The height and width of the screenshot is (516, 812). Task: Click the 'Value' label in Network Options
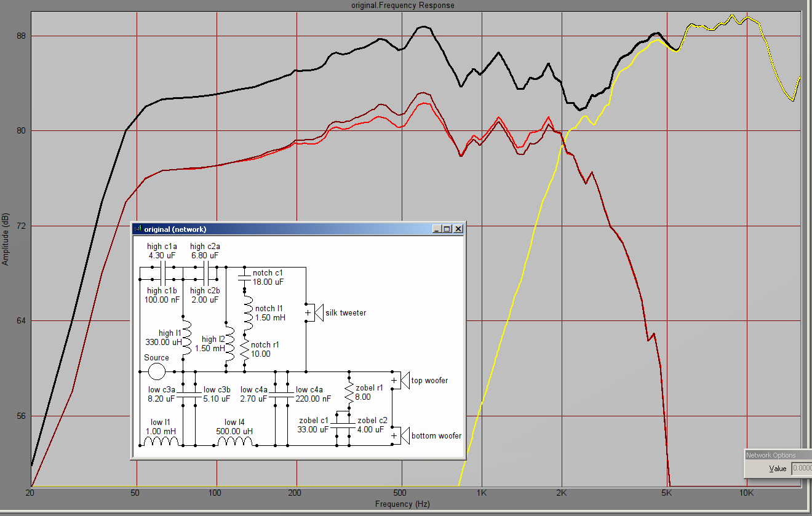(778, 469)
